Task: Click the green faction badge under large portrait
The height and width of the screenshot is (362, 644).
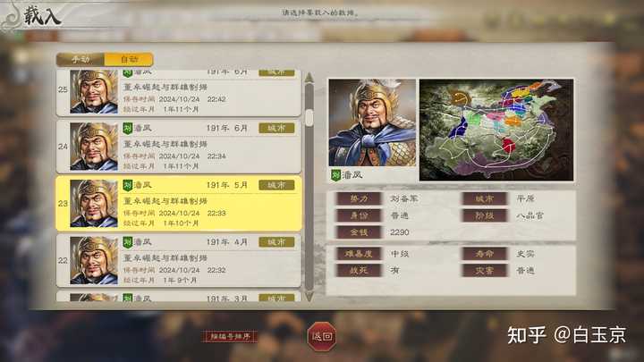Action: 336,175
